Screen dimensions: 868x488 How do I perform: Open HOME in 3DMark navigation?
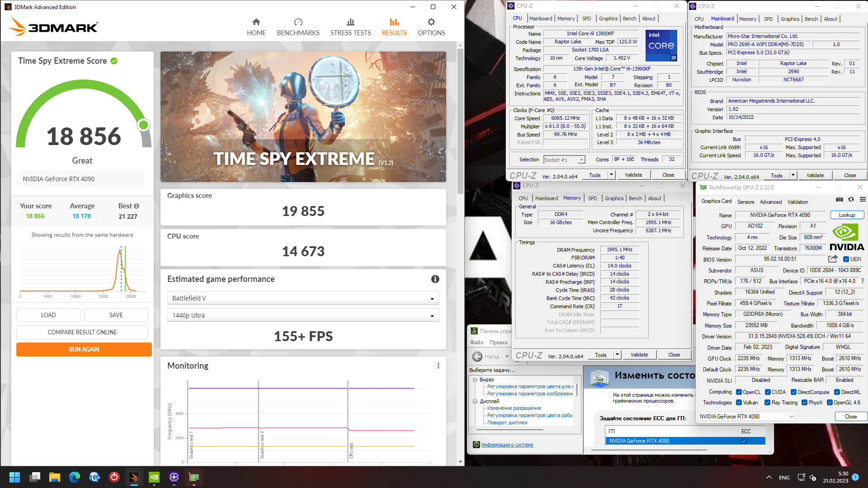pyautogui.click(x=256, y=27)
